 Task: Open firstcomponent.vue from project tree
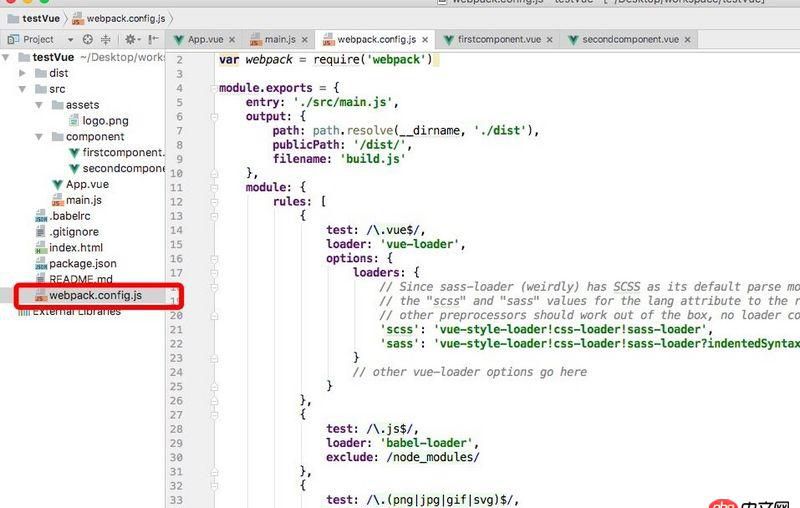(123, 153)
